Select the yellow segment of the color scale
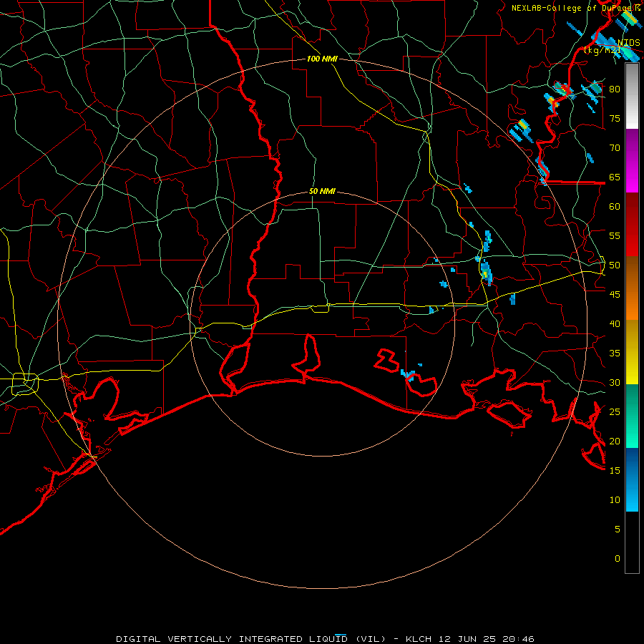This screenshot has width=644, height=644. click(632, 352)
